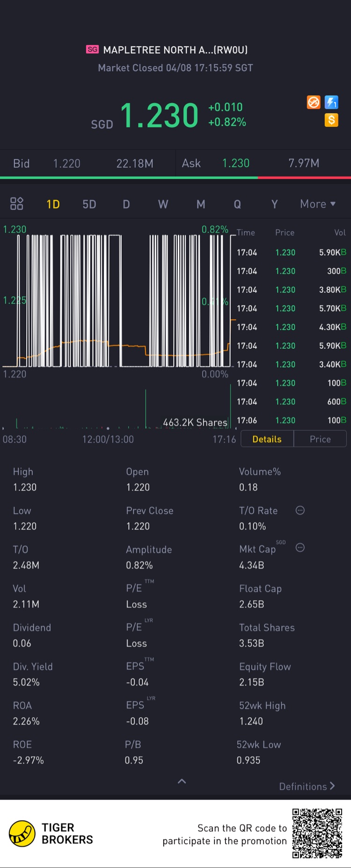Viewport: 351px width, 868px height.
Task: Switch the side panel to Details
Action: tap(267, 439)
